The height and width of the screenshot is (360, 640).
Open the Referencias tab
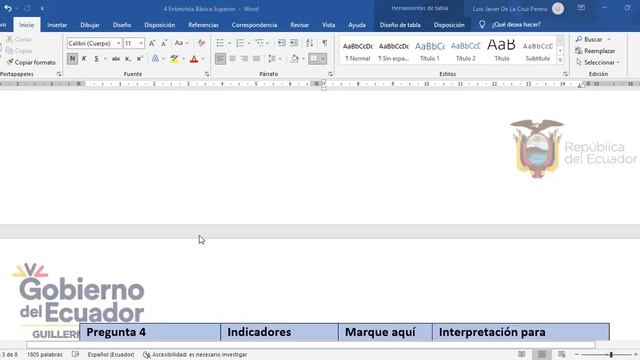203,25
